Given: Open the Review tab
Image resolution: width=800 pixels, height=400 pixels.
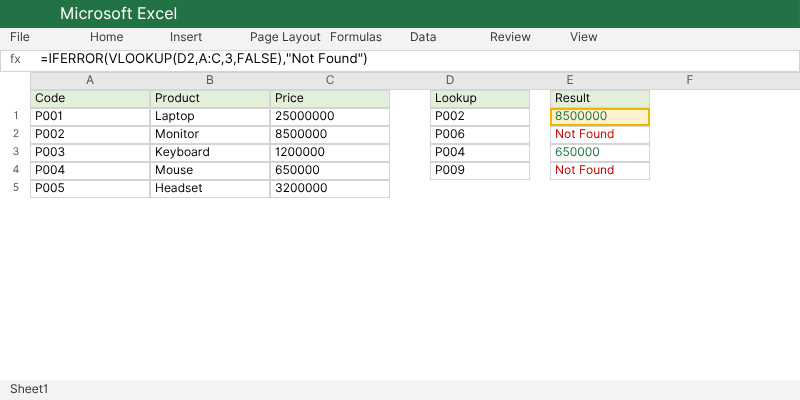Looking at the screenshot, I should coord(510,37).
